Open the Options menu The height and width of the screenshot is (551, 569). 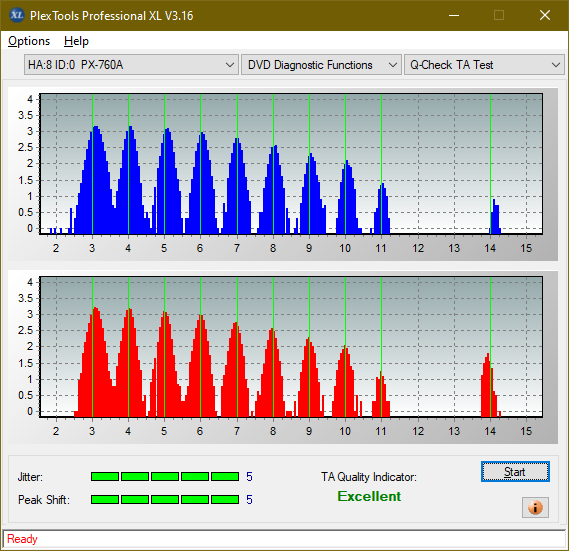pyautogui.click(x=29, y=41)
